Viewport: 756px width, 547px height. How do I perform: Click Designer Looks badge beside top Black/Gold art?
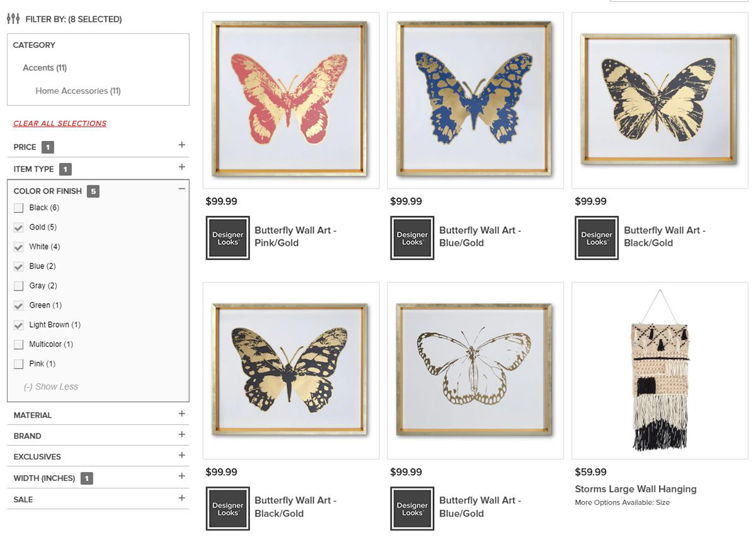coord(597,238)
